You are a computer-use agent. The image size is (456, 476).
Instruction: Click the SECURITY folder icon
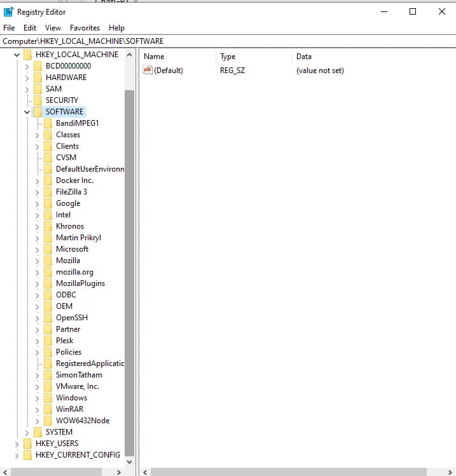[38, 100]
